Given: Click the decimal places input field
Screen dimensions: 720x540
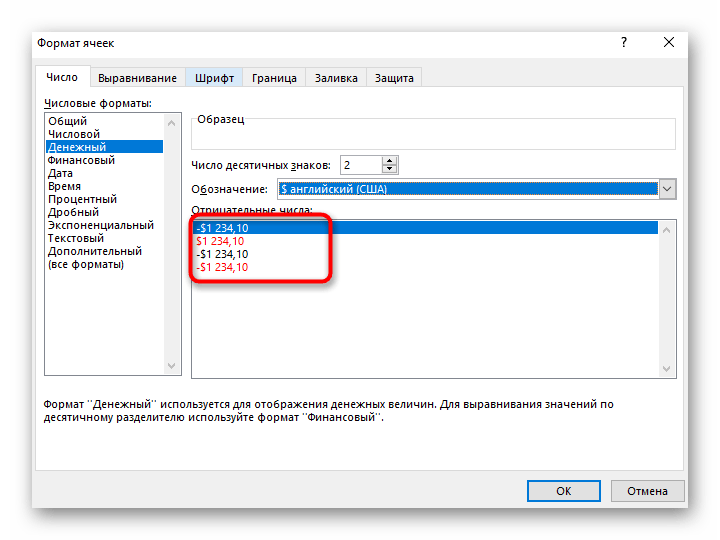Looking at the screenshot, I should 361,165.
